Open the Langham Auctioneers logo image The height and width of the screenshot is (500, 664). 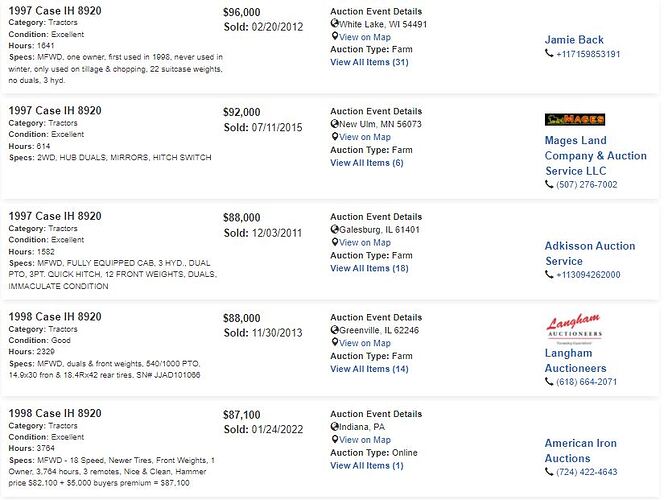(x=574, y=328)
